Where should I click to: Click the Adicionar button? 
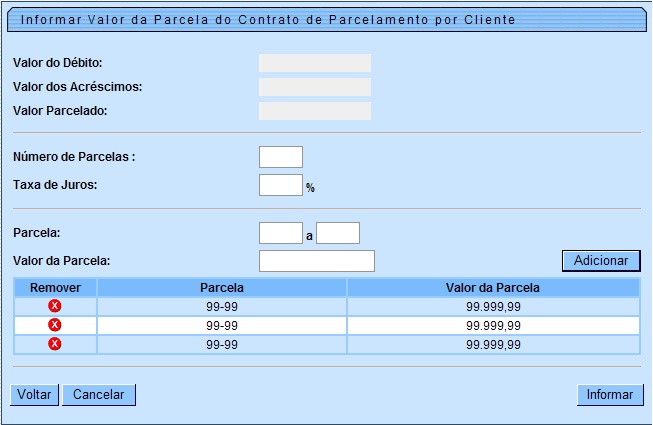click(600, 260)
